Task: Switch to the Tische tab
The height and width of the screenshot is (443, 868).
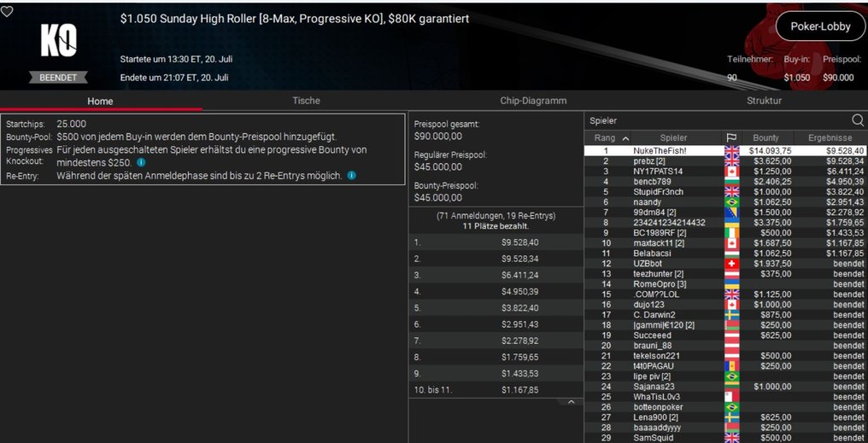Action: [306, 101]
